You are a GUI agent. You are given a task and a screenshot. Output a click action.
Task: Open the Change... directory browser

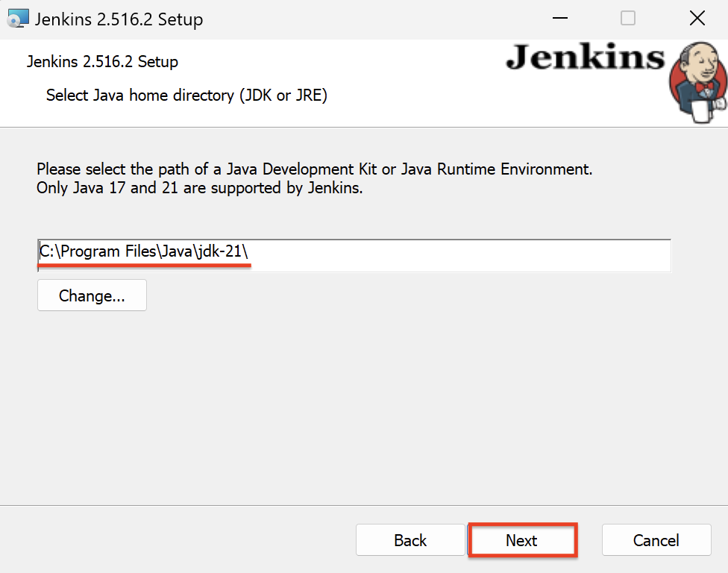click(92, 295)
